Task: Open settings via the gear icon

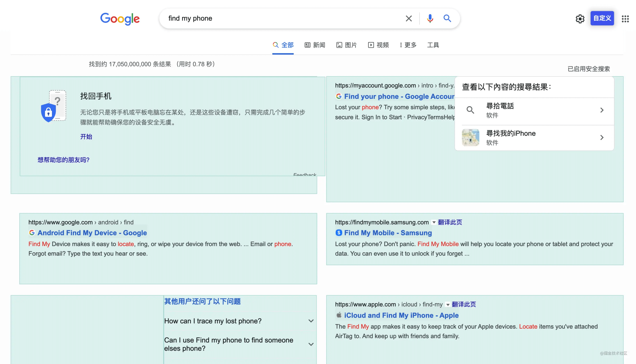Action: [x=580, y=19]
